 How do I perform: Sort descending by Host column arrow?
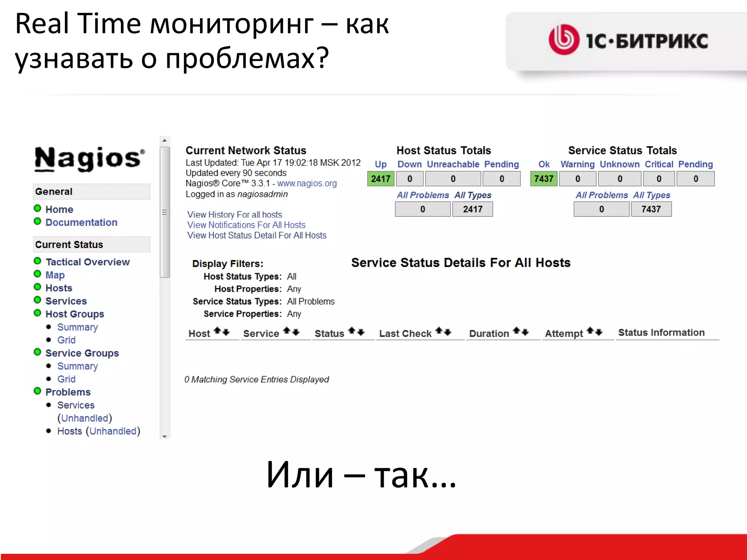(226, 332)
